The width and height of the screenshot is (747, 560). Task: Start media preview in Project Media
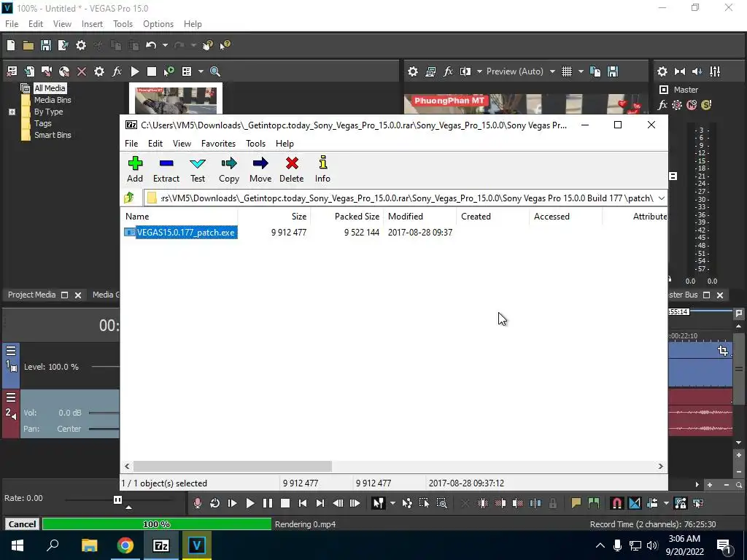coord(135,71)
